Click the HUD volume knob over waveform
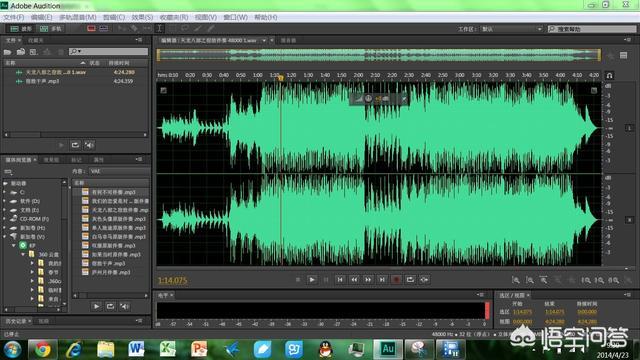 (368, 98)
